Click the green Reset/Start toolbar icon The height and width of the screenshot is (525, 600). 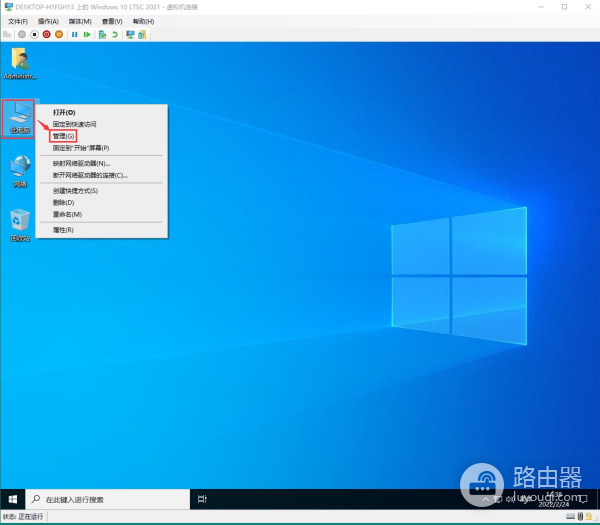[x=87, y=34]
